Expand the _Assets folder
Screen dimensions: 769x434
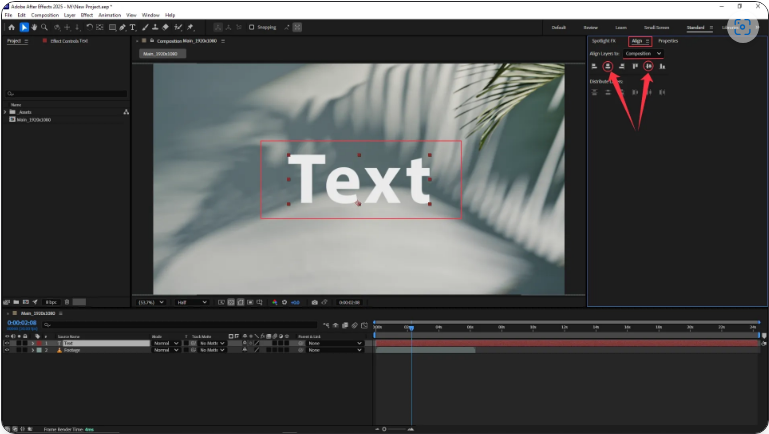5,112
